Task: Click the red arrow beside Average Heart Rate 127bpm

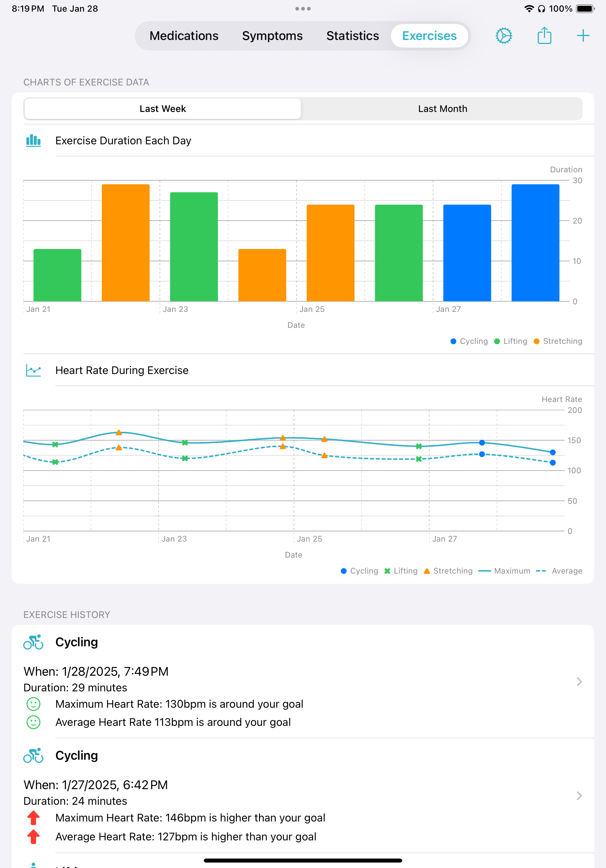Action: (33, 837)
